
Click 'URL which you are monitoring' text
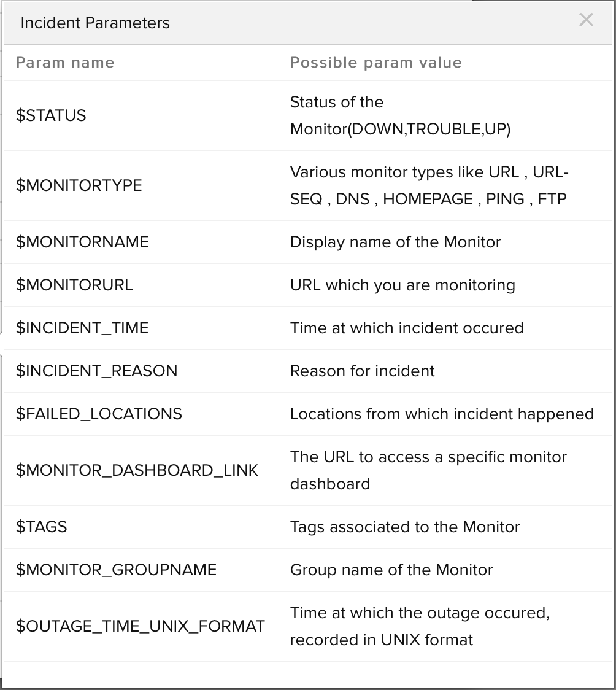point(402,285)
